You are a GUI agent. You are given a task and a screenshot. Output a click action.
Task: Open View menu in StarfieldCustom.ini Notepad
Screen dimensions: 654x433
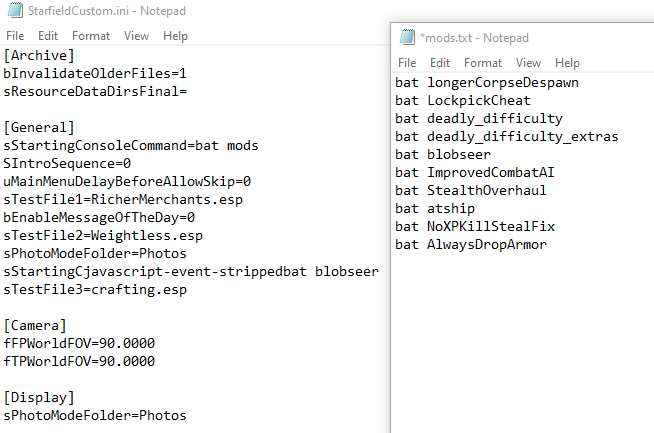point(136,36)
